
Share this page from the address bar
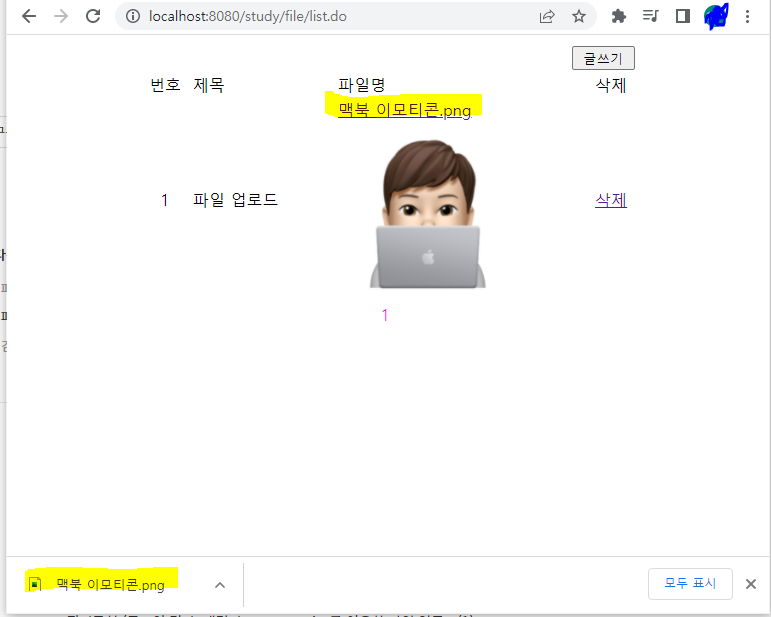(x=547, y=16)
